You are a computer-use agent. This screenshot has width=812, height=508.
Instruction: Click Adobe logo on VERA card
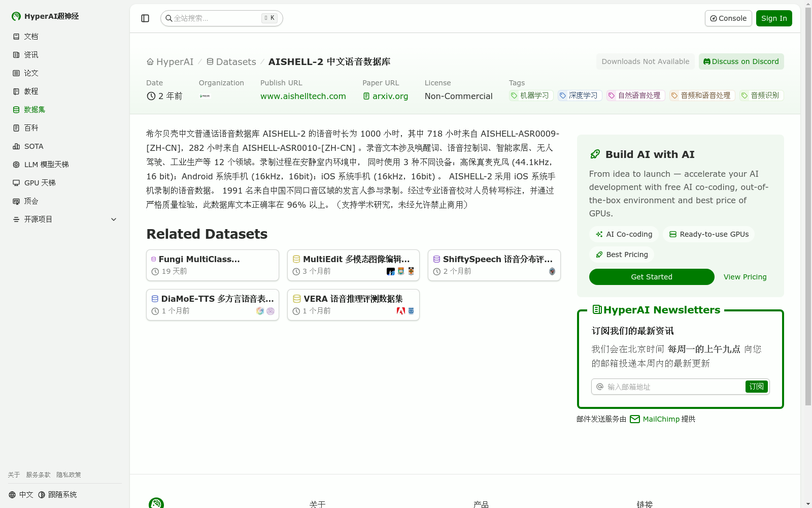click(x=401, y=311)
